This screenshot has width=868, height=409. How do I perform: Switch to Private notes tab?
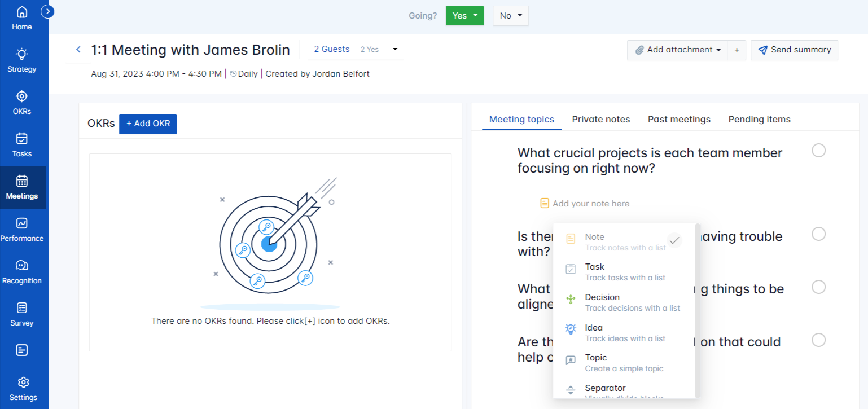coord(601,120)
